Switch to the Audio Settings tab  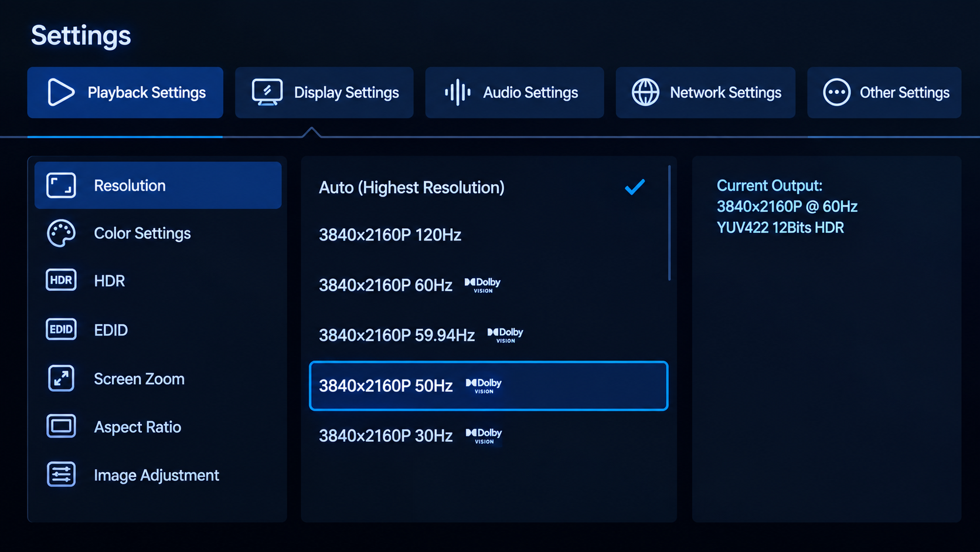tap(515, 92)
